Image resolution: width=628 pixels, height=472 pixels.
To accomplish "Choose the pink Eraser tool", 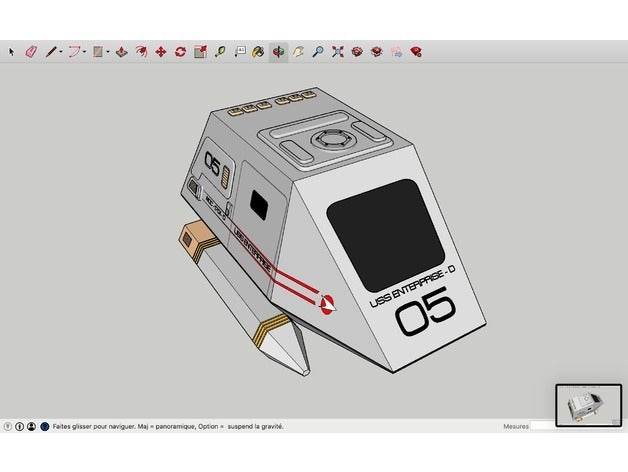I will pos(31,52).
